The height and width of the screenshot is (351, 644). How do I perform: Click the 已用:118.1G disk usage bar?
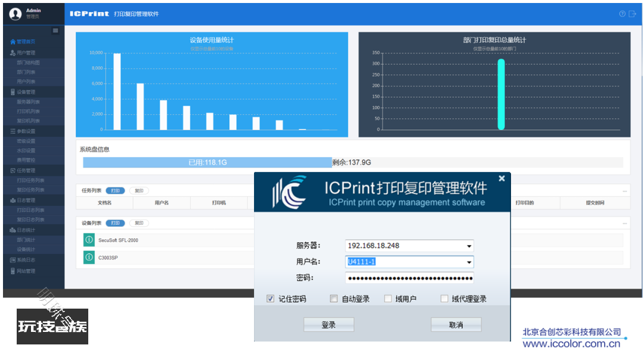coord(208,162)
